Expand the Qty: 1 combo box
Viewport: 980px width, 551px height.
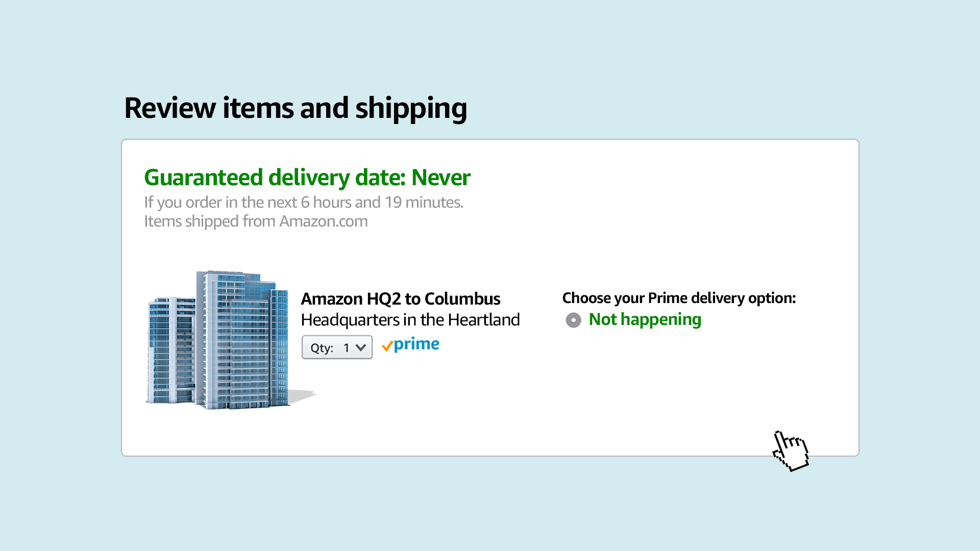pos(337,347)
